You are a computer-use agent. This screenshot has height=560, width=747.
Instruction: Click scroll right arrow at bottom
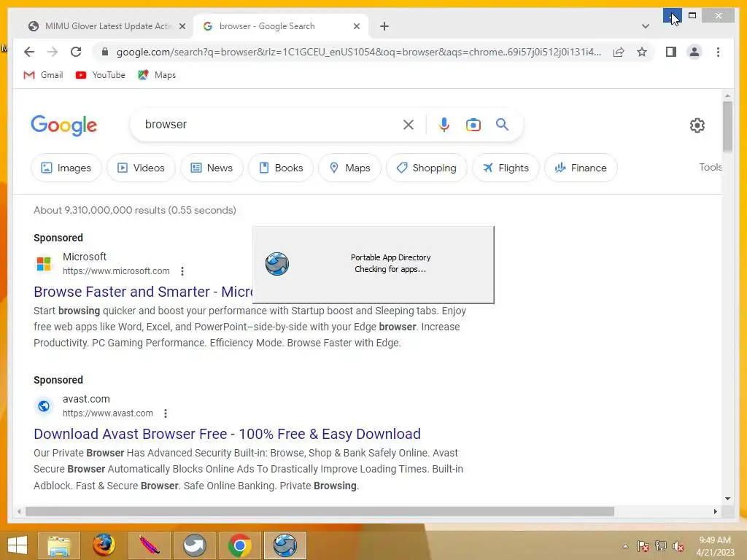(x=715, y=511)
